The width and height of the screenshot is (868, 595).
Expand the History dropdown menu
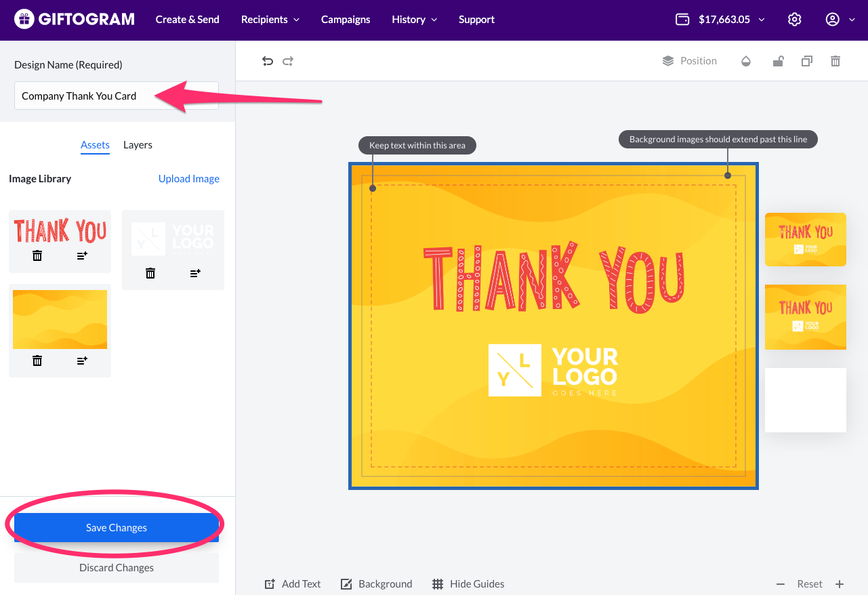tap(414, 20)
